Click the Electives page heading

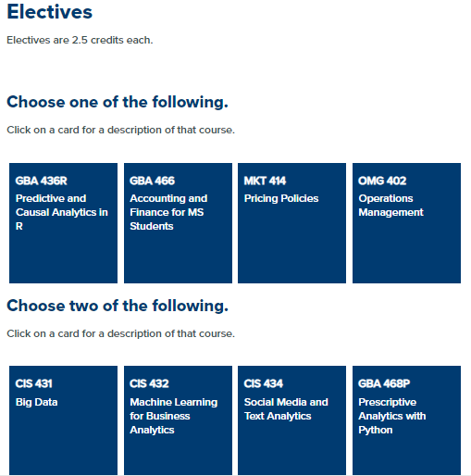[x=49, y=12]
